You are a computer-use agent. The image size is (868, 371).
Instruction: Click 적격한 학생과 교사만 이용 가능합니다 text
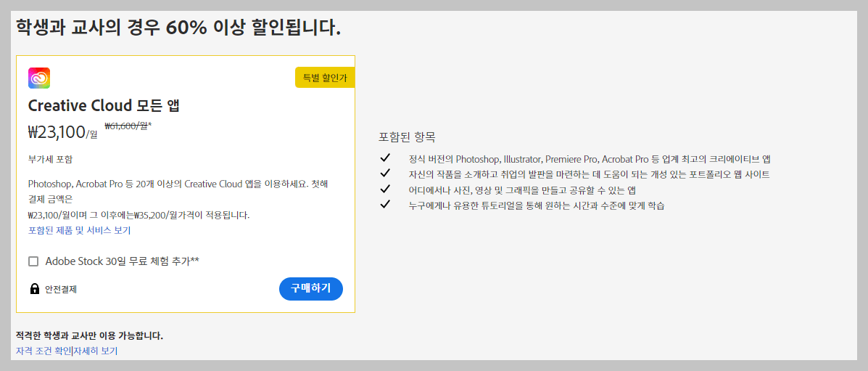tap(90, 335)
